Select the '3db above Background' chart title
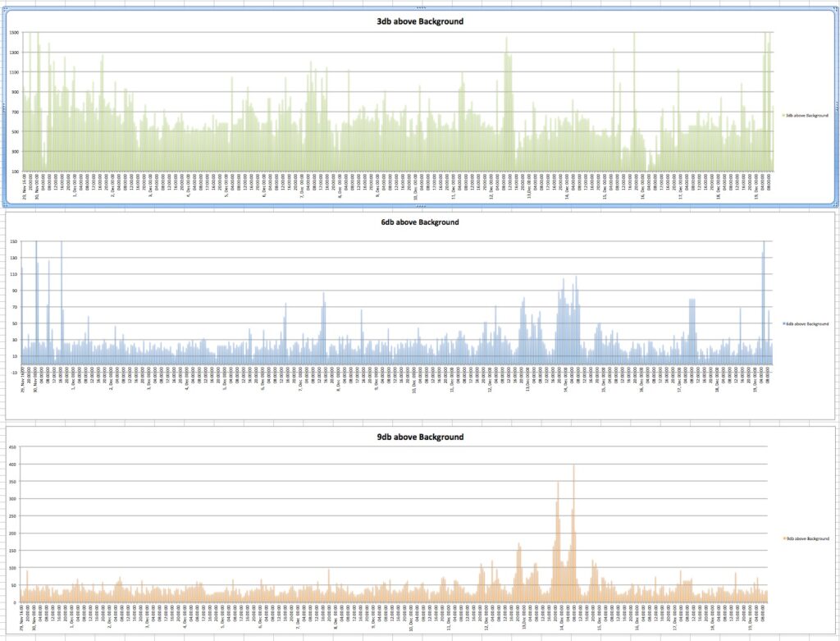Image resolution: width=840 pixels, height=641 pixels. pyautogui.click(x=420, y=21)
